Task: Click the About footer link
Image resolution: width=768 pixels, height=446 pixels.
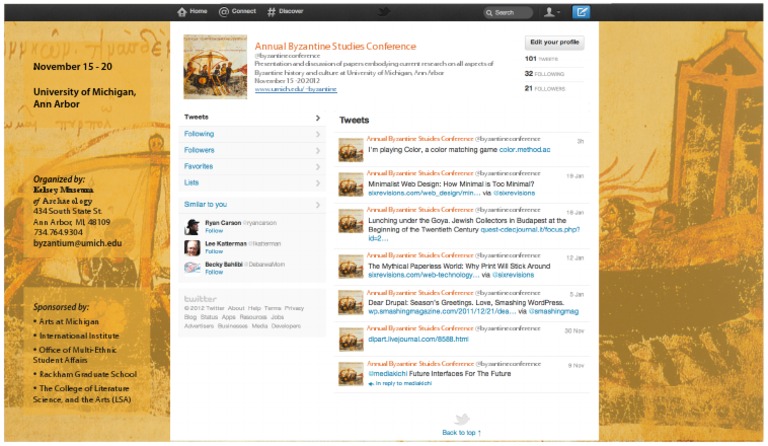Action: (x=236, y=308)
